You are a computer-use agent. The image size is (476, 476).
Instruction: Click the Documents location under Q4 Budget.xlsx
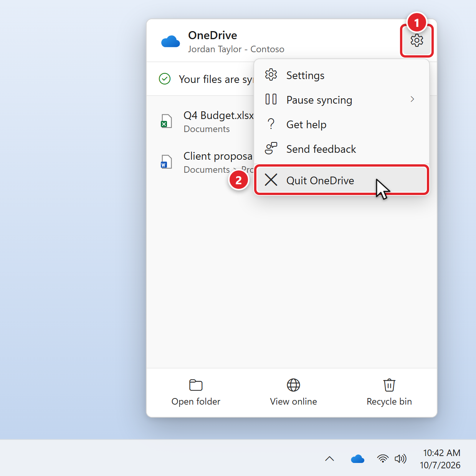207,129
